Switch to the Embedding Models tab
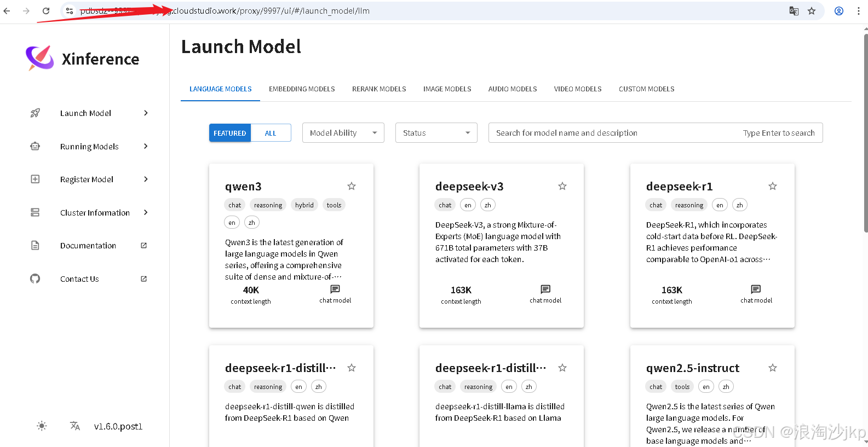The width and height of the screenshot is (868, 447). tap(302, 89)
